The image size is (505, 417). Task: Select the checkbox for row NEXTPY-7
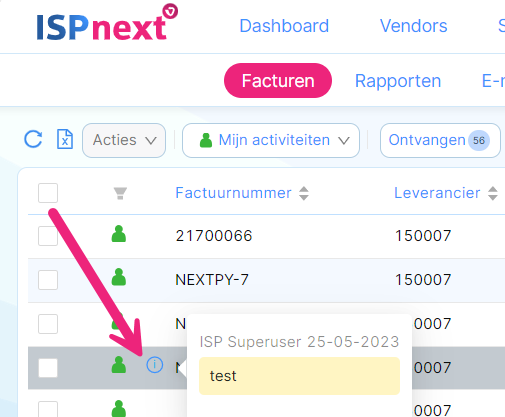point(48,280)
